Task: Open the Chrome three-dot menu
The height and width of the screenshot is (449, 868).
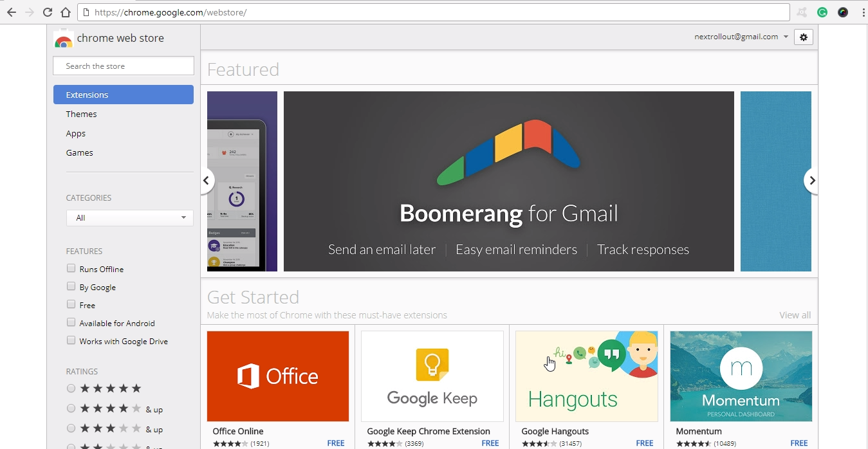Action: click(x=863, y=12)
